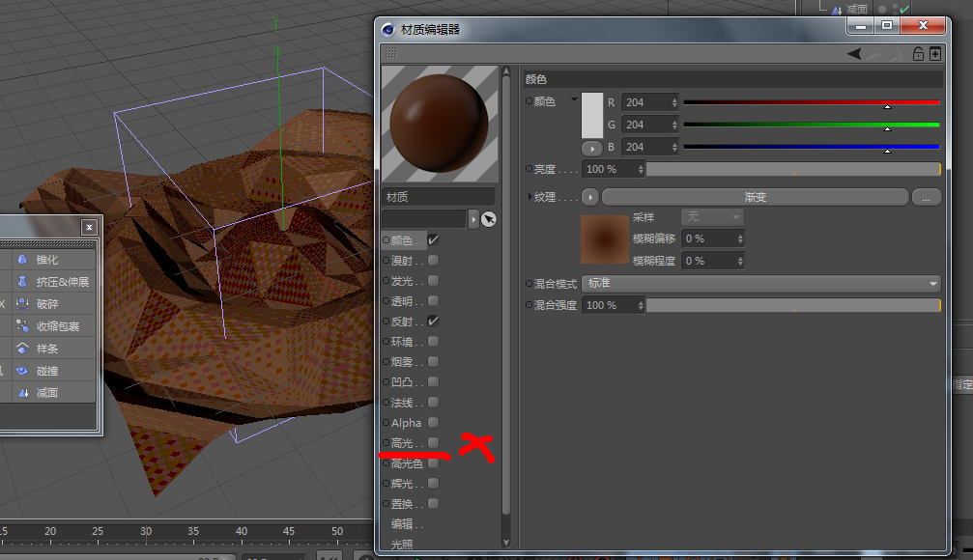Click the 高光色 channel label

point(407,463)
